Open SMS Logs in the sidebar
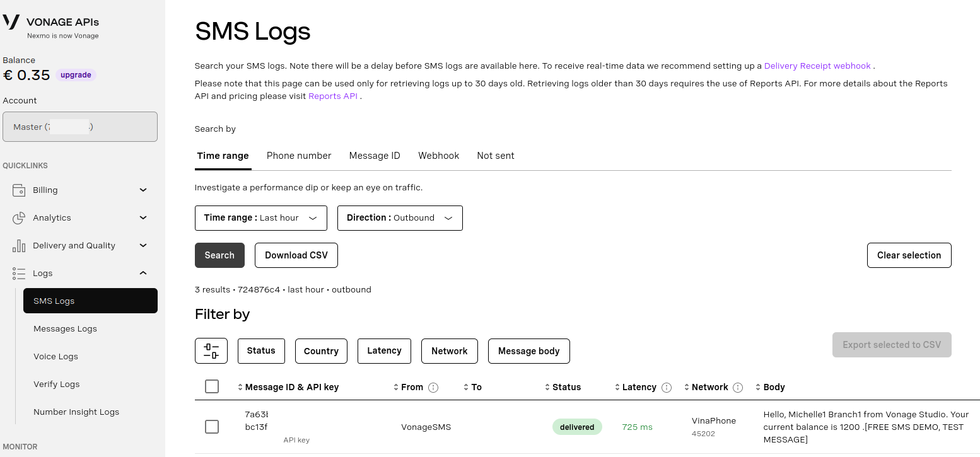Image resolution: width=980 pixels, height=457 pixels. click(90, 301)
